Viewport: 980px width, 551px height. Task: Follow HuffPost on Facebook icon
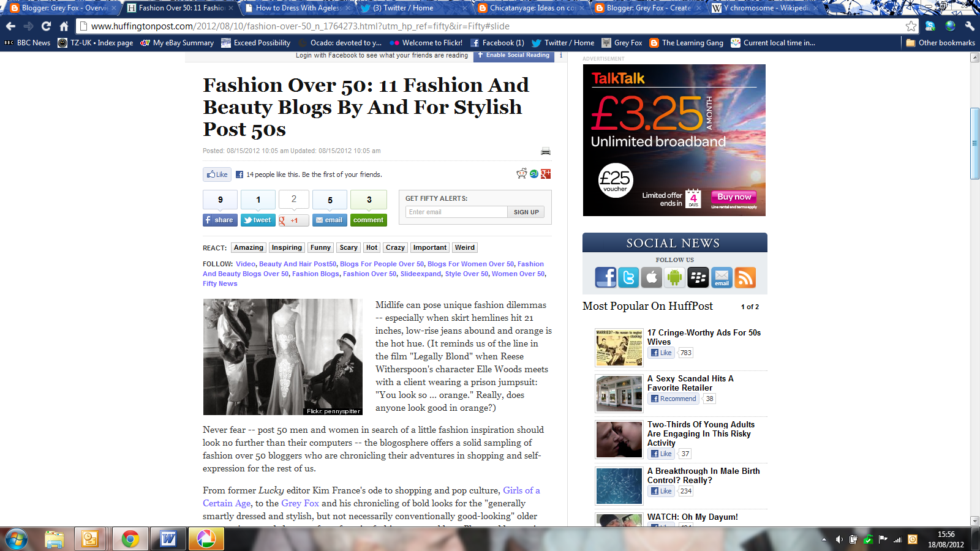[606, 277]
